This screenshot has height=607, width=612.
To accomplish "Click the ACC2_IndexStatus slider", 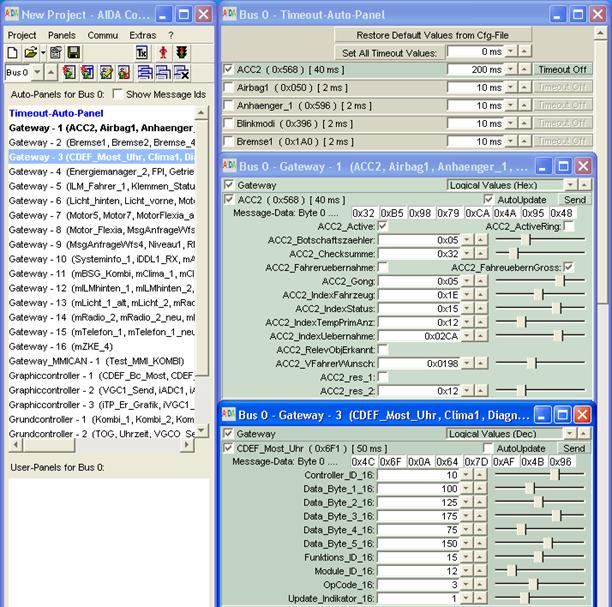I will click(x=540, y=308).
